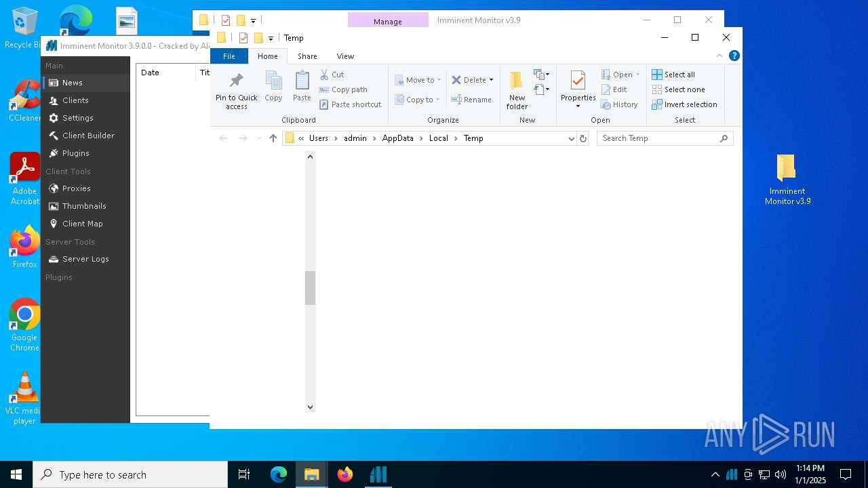Focus the Search Temp field

pos(665,138)
